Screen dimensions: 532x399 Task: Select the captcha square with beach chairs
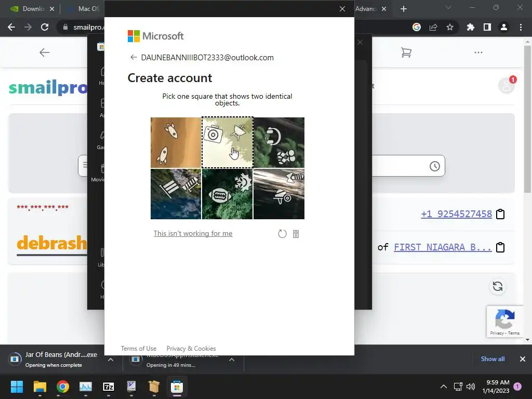click(x=176, y=194)
